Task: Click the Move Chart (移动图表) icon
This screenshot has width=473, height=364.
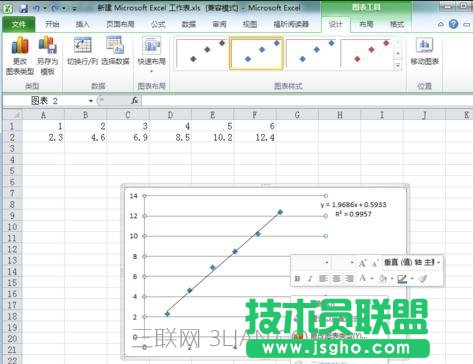Action: 424,45
